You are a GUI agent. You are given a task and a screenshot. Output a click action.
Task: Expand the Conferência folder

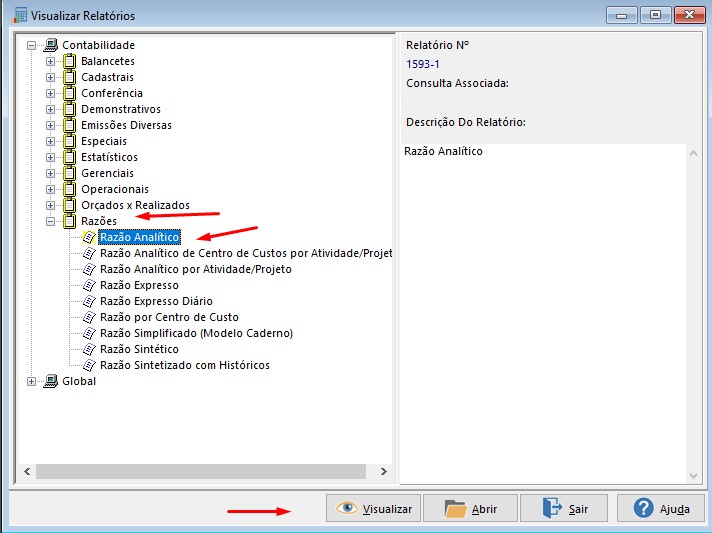tap(50, 93)
